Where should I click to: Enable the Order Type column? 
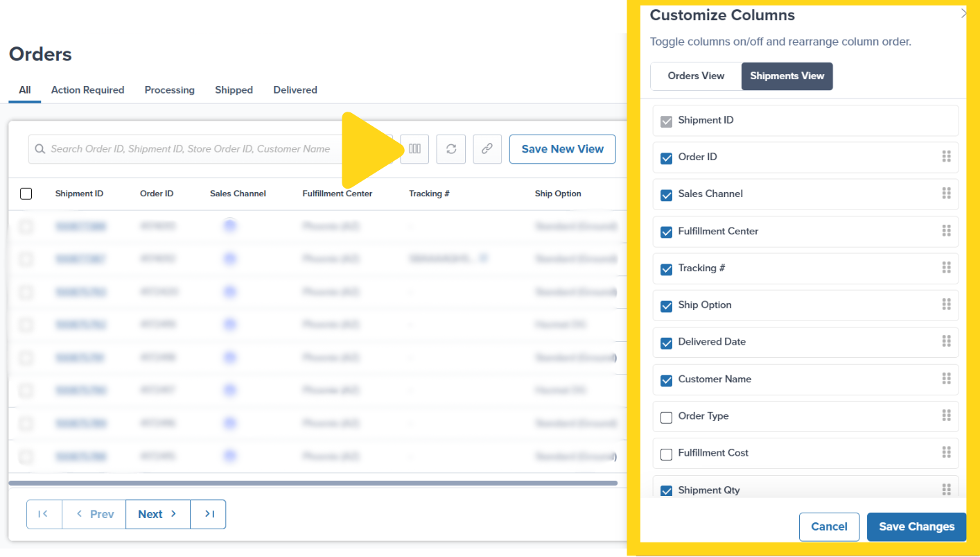pos(666,417)
